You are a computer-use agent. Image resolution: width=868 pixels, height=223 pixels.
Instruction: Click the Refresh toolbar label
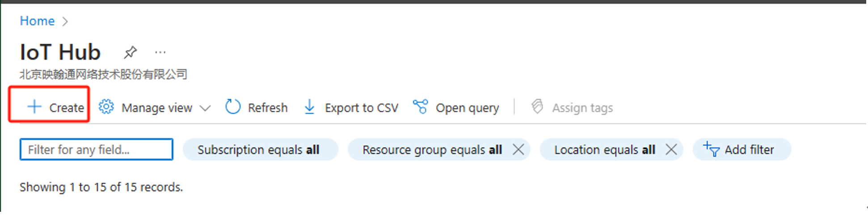[x=268, y=108]
